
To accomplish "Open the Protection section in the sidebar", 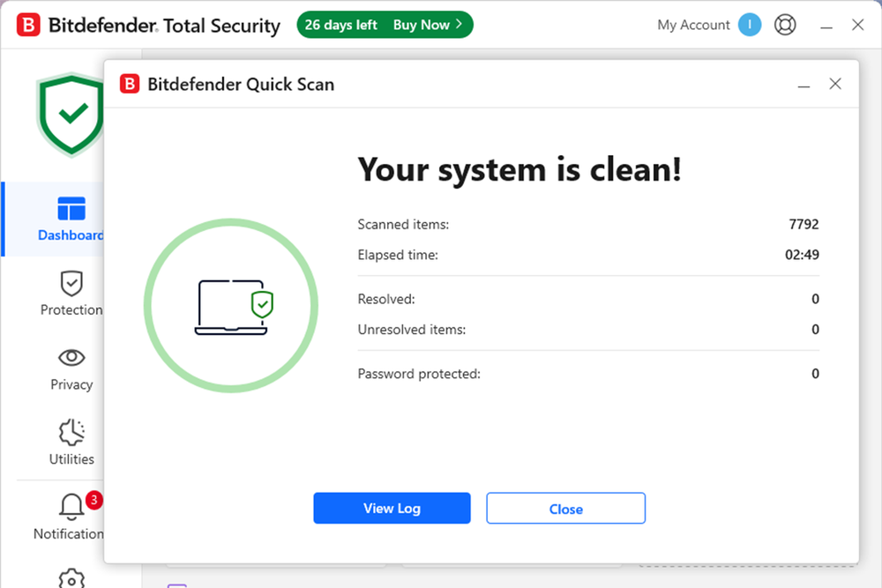I will pos(71,285).
